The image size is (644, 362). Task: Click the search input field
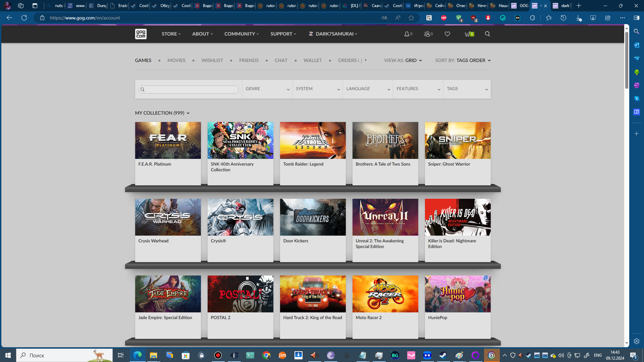tap(189, 89)
